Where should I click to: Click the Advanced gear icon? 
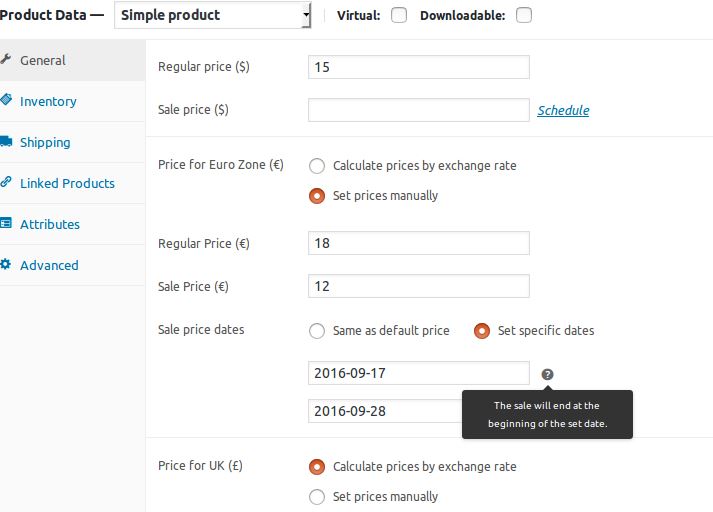[x=5, y=264]
